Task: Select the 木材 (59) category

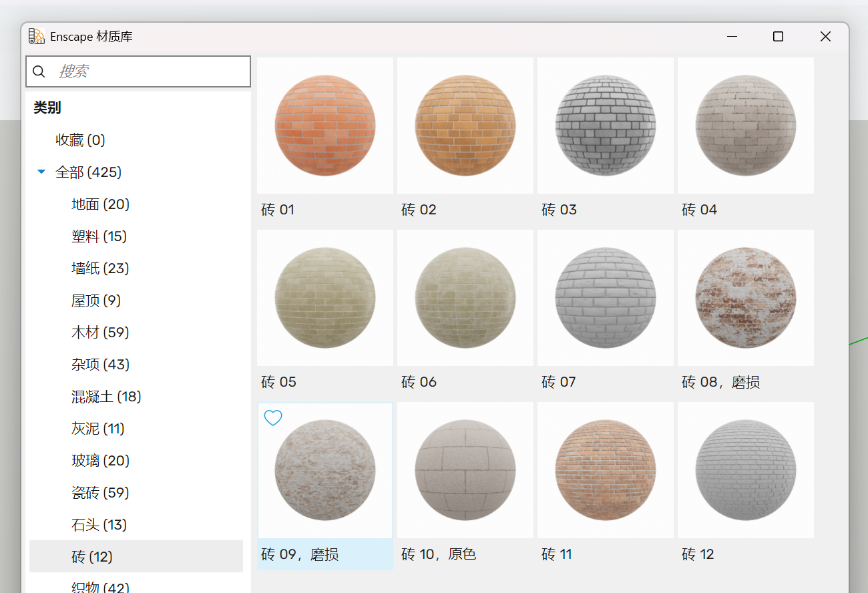Action: click(100, 333)
